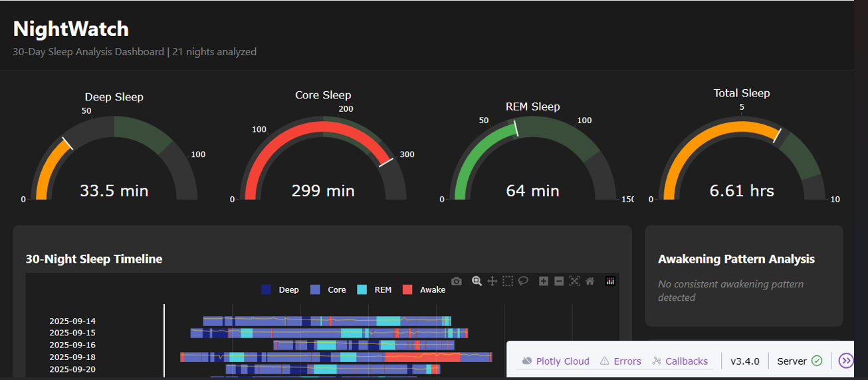Click the 6.61 hrs gauge value
868x380 pixels.
coord(742,191)
